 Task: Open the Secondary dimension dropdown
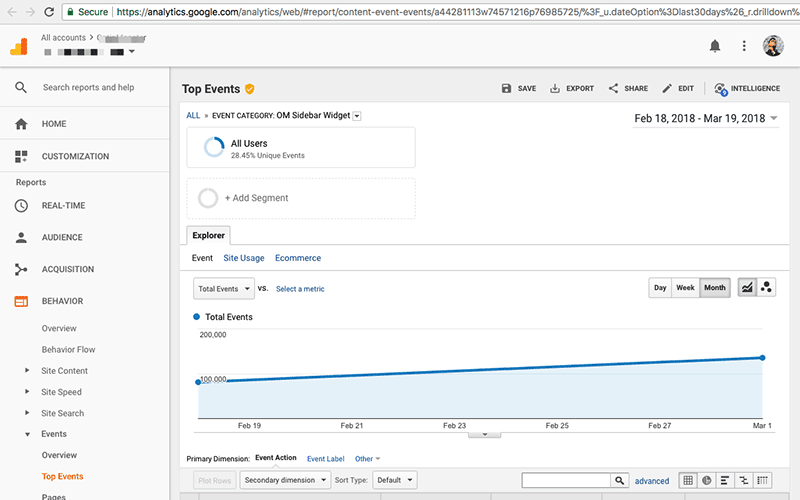pyautogui.click(x=285, y=480)
